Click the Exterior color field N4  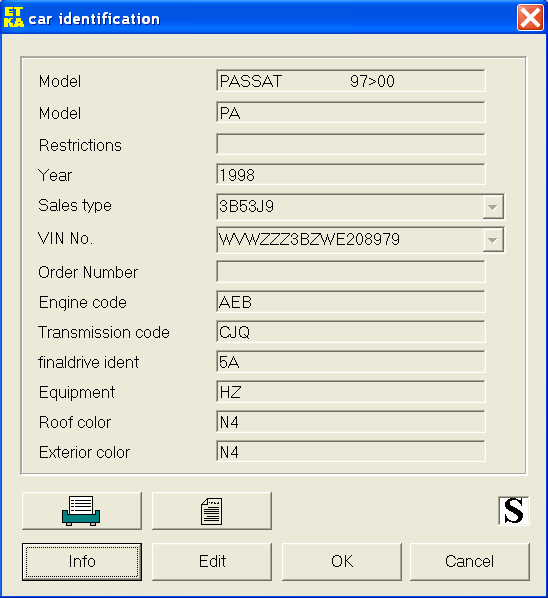[x=351, y=452]
